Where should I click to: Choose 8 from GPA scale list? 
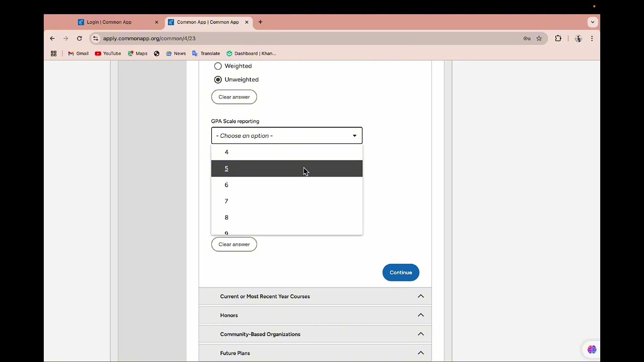click(x=287, y=218)
